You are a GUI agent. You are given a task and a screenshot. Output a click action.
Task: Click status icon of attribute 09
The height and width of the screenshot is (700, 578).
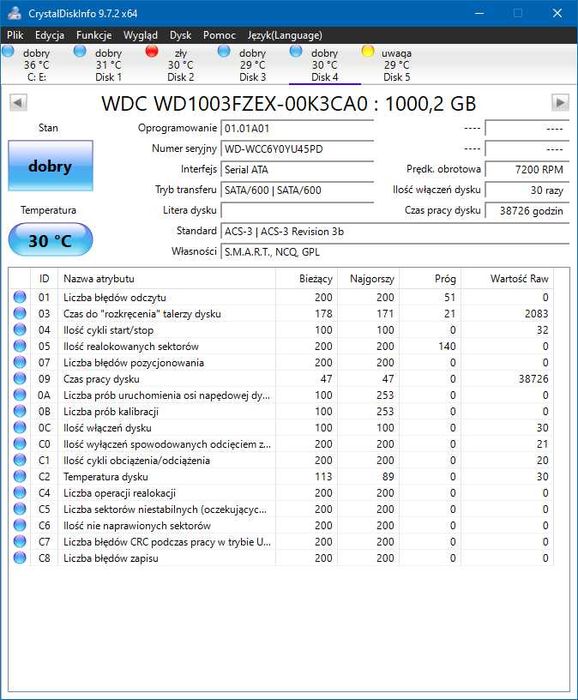point(20,379)
